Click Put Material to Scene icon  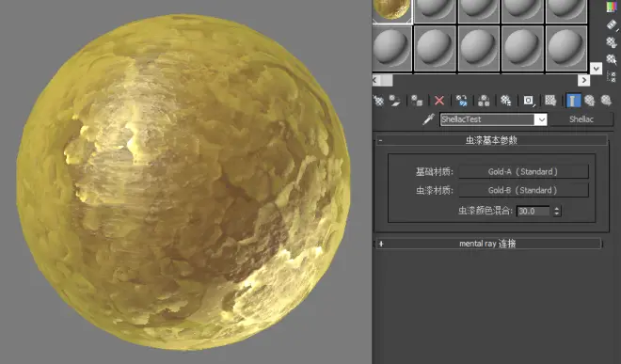pos(394,101)
